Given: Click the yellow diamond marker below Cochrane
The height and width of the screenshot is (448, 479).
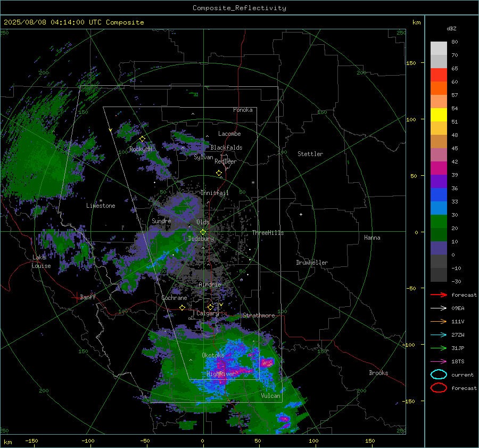Looking at the screenshot, I should point(182,307).
